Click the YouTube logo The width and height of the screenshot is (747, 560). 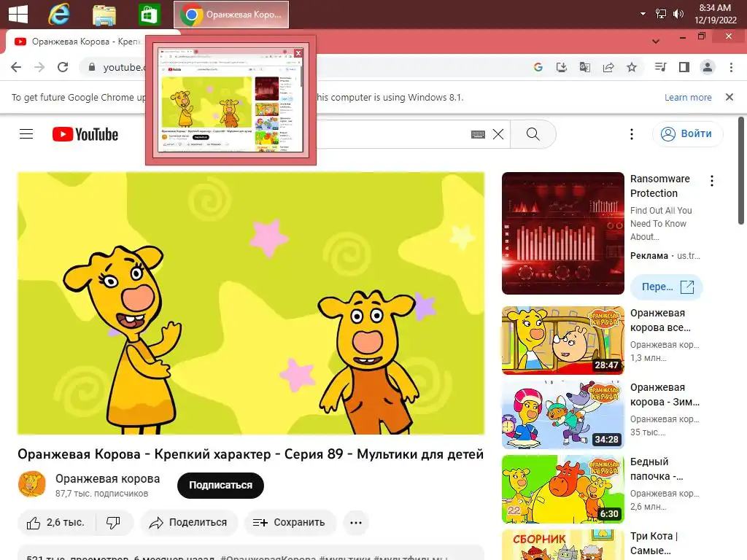click(x=85, y=134)
